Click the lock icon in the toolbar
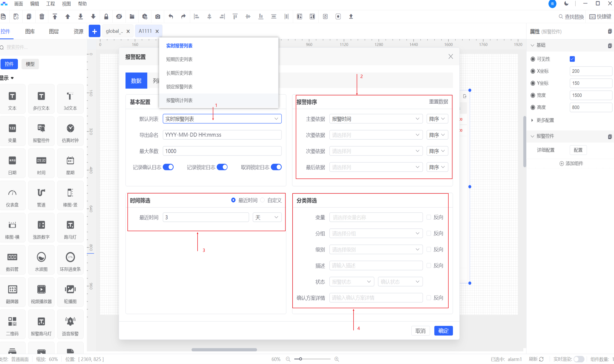614x364 pixels. tap(106, 16)
